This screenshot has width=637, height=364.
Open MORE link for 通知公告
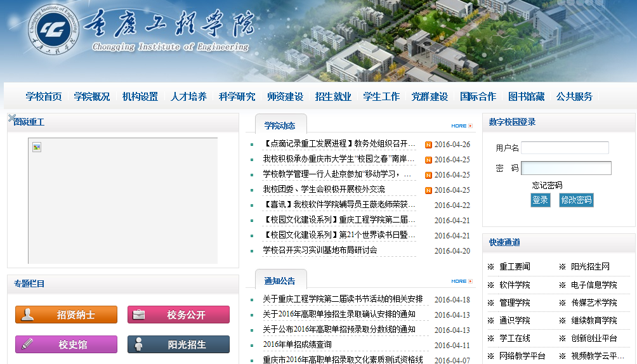coord(461,281)
